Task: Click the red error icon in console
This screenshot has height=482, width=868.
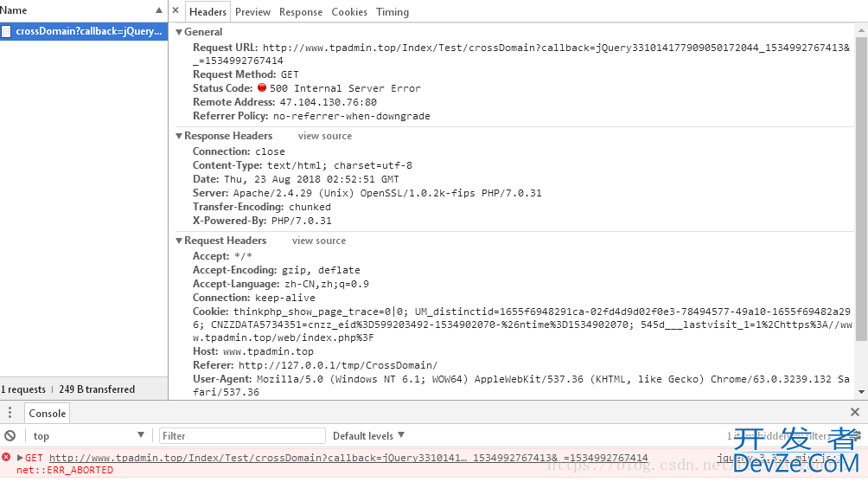Action: tap(6, 457)
